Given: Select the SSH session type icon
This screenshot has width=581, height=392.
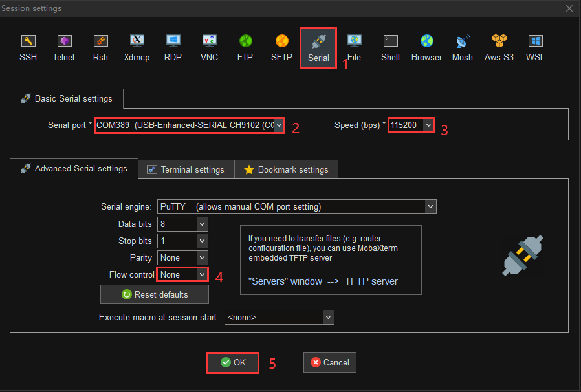Looking at the screenshot, I should 28,47.
